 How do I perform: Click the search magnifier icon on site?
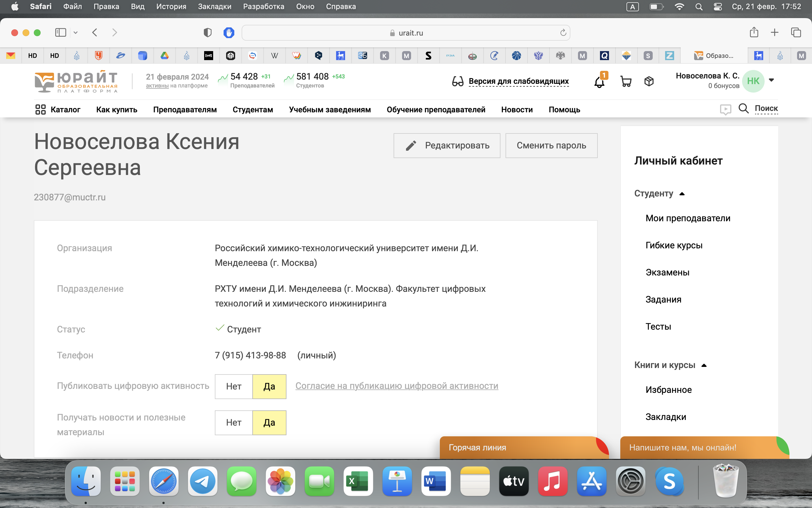[x=743, y=109]
